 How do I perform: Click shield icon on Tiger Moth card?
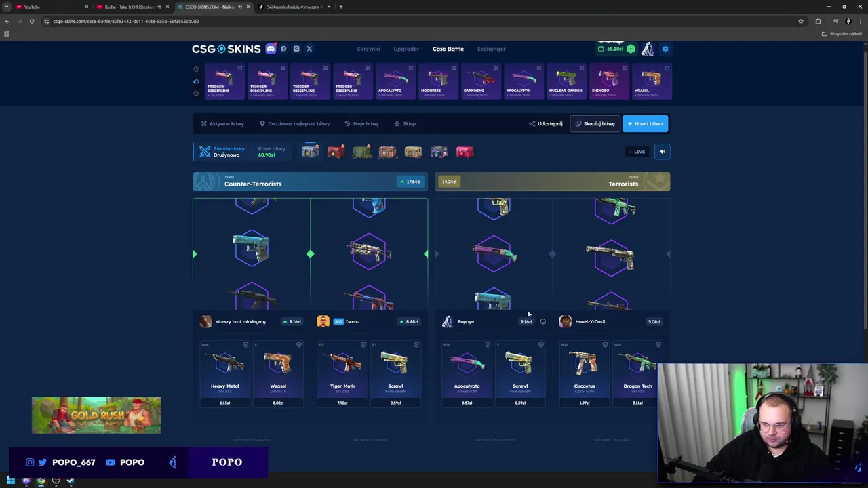(x=363, y=345)
